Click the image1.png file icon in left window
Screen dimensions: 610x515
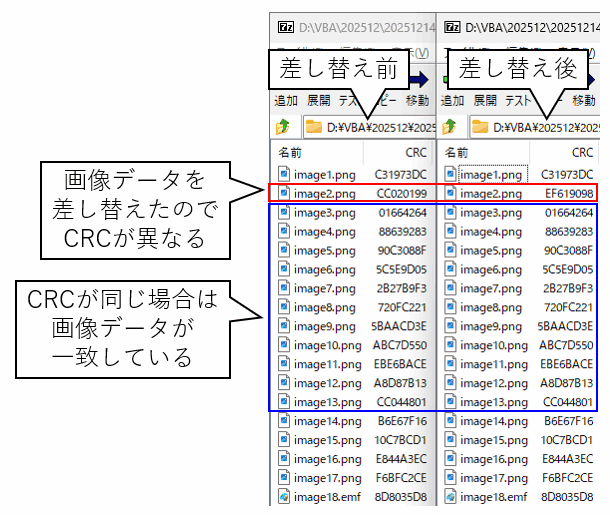coord(284,174)
